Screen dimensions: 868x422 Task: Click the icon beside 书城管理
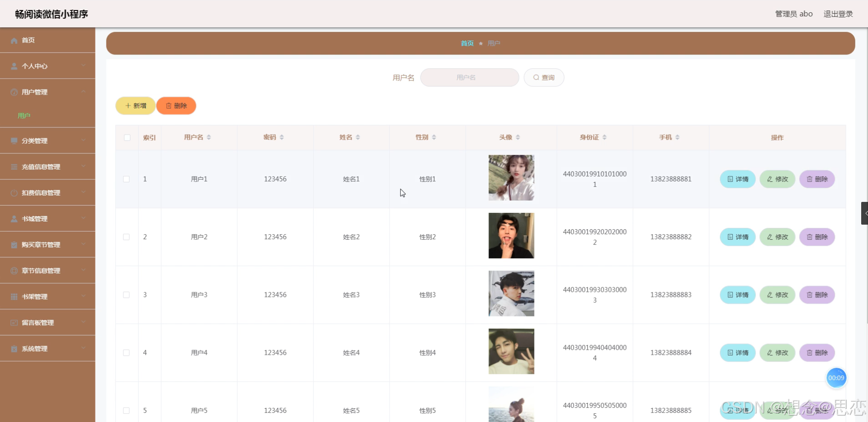(x=14, y=219)
